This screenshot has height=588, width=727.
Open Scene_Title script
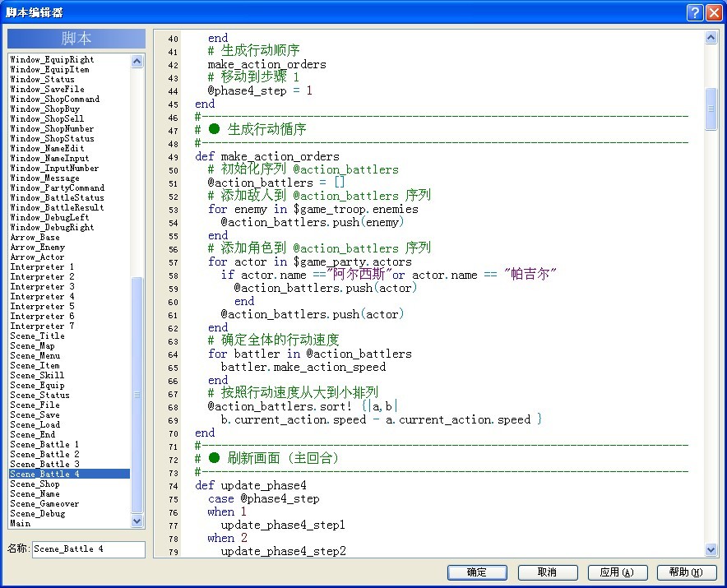coord(37,336)
